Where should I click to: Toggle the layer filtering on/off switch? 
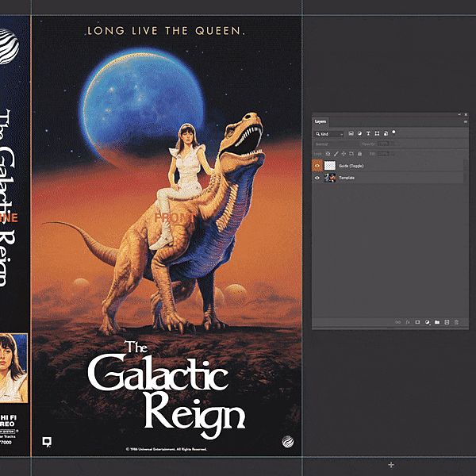[x=393, y=132]
